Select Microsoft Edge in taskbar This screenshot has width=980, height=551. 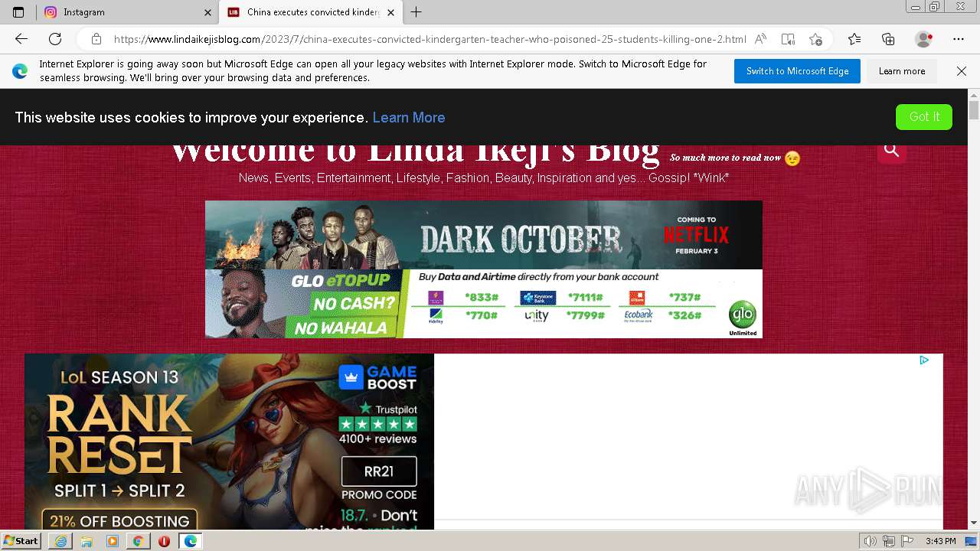point(191,541)
